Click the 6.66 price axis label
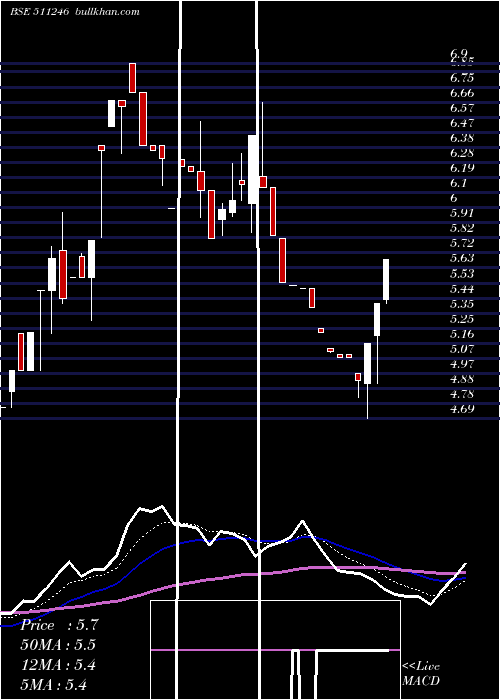This screenshot has height=700, width=500. click(462, 93)
